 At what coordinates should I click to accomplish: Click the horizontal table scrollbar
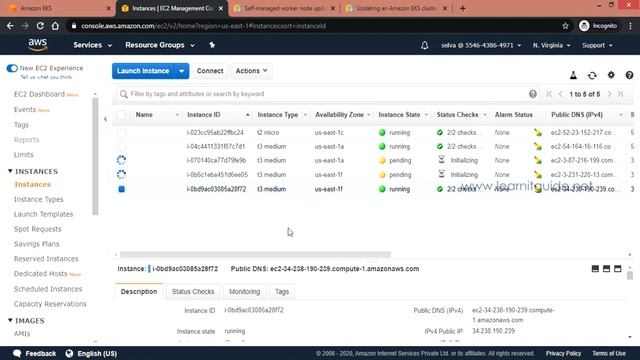[255, 255]
